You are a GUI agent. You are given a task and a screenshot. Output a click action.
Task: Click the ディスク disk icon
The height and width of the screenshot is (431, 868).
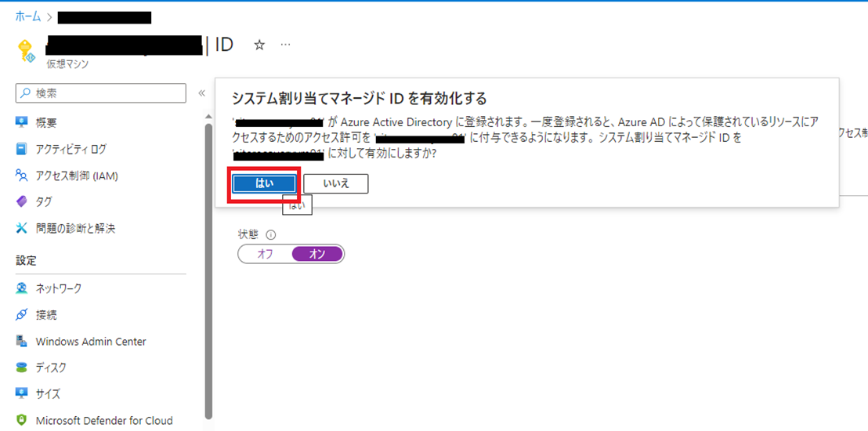point(22,368)
